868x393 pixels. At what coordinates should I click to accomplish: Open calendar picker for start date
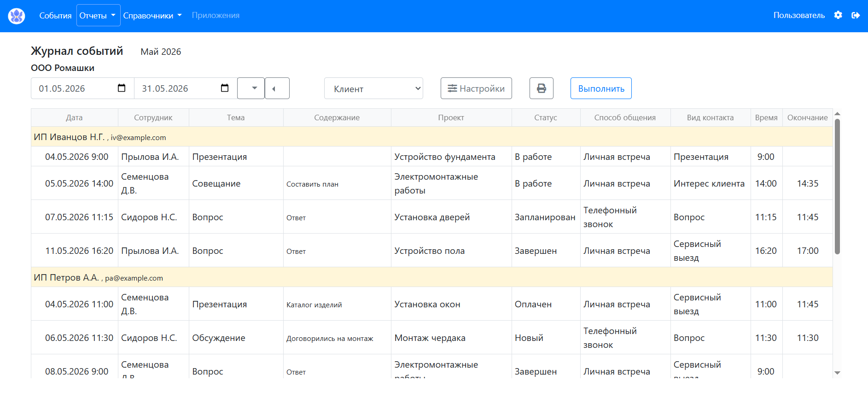[x=122, y=88]
